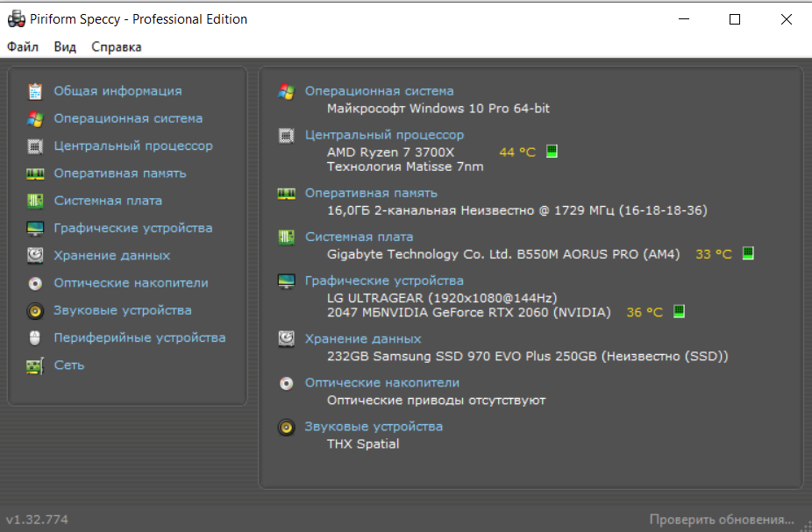Click the monitor icon in summary panel
Screen dimensions: 812x532
(x=286, y=281)
